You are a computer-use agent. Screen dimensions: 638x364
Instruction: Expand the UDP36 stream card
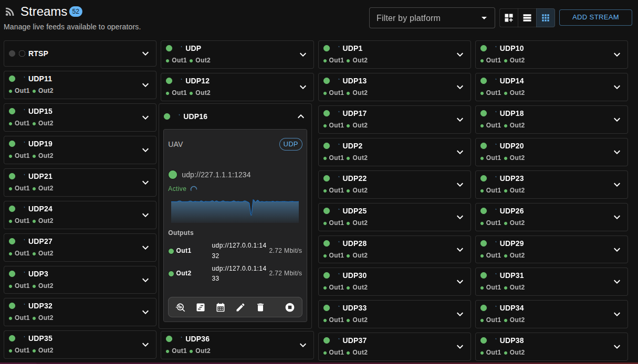click(x=303, y=345)
